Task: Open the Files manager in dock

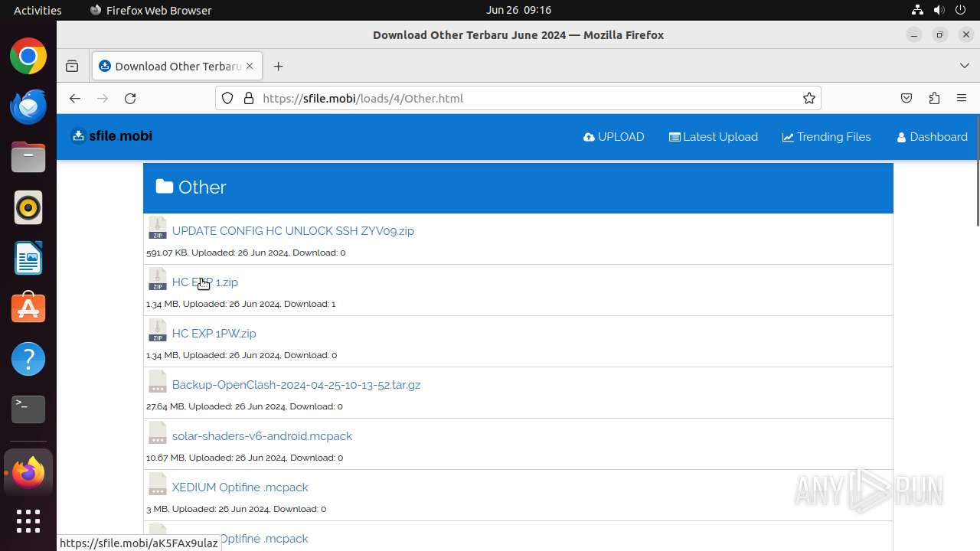Action: click(28, 158)
